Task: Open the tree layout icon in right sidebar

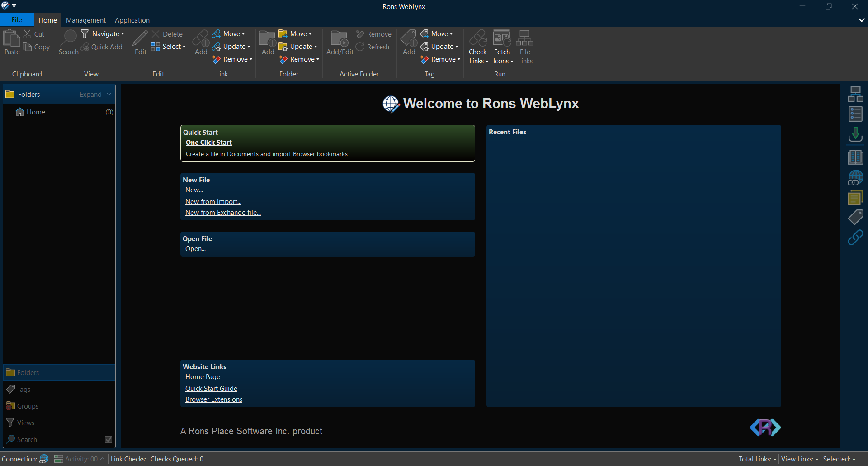Action: 855,94
